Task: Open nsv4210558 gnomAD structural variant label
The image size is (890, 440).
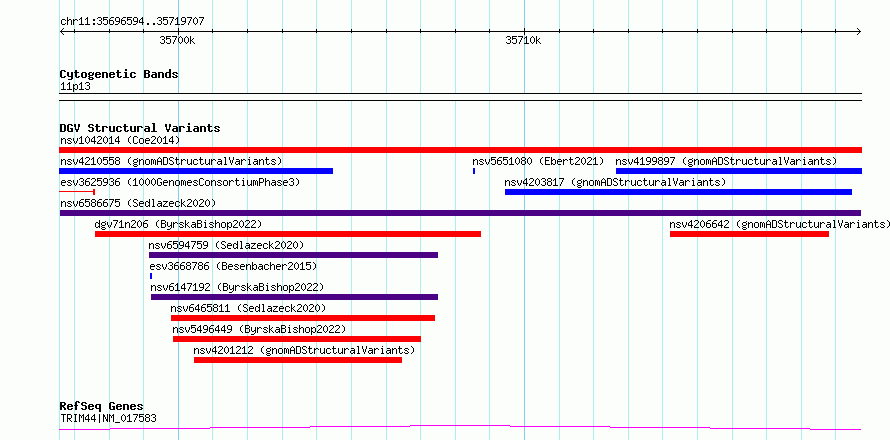Action: 171,161
